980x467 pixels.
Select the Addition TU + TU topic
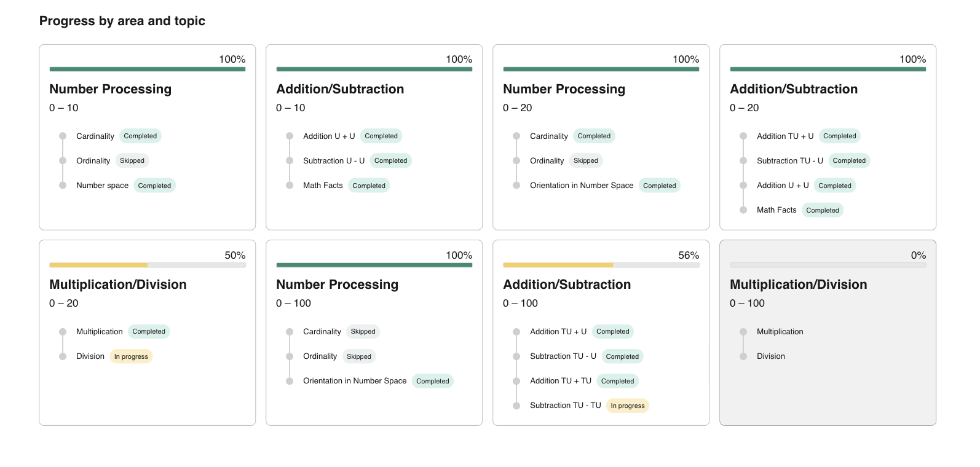point(560,381)
